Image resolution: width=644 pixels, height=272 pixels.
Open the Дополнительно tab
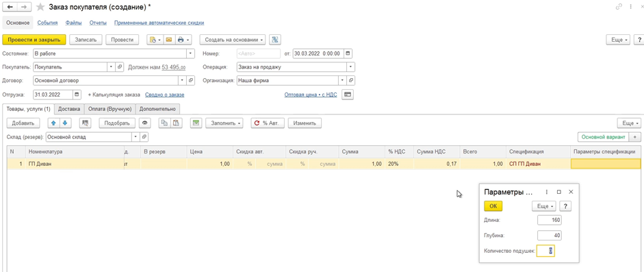[x=157, y=109]
